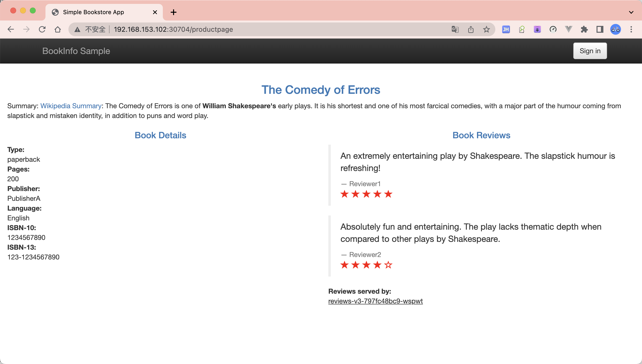
Task: Reload the current page
Action: (x=42, y=29)
